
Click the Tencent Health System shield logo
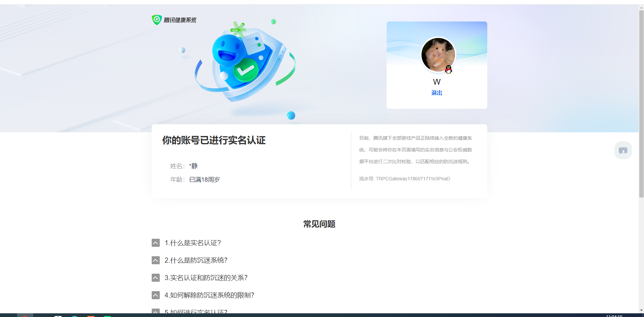point(157,20)
